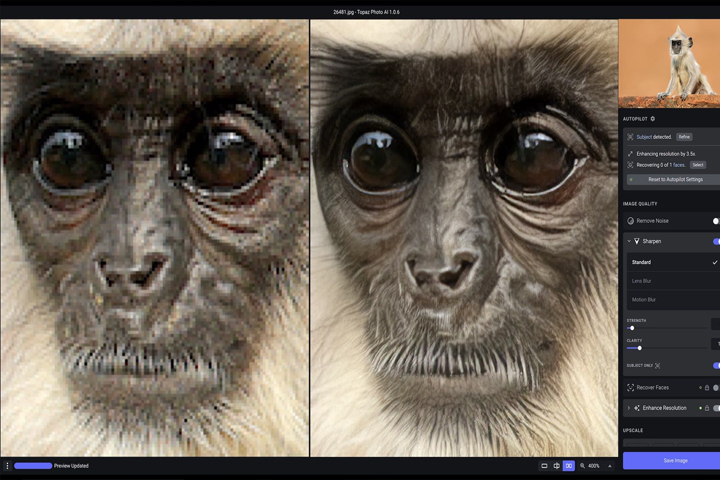This screenshot has width=720, height=480.
Task: Click the 'Subject' link text
Action: [644, 137]
